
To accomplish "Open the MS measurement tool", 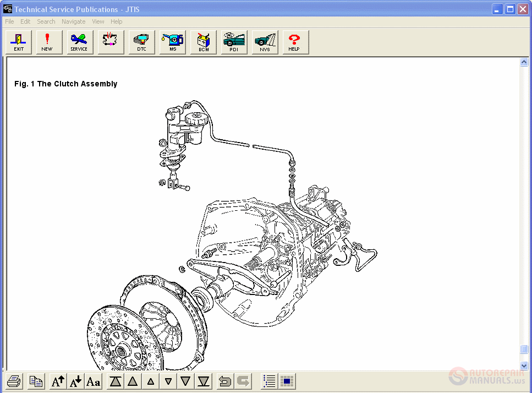I will point(172,42).
